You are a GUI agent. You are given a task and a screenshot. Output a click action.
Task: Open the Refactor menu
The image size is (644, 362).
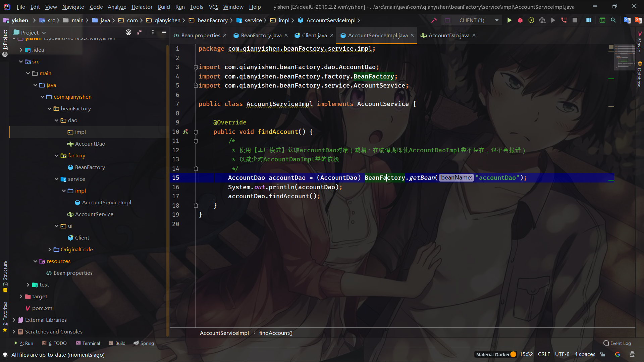click(x=142, y=7)
